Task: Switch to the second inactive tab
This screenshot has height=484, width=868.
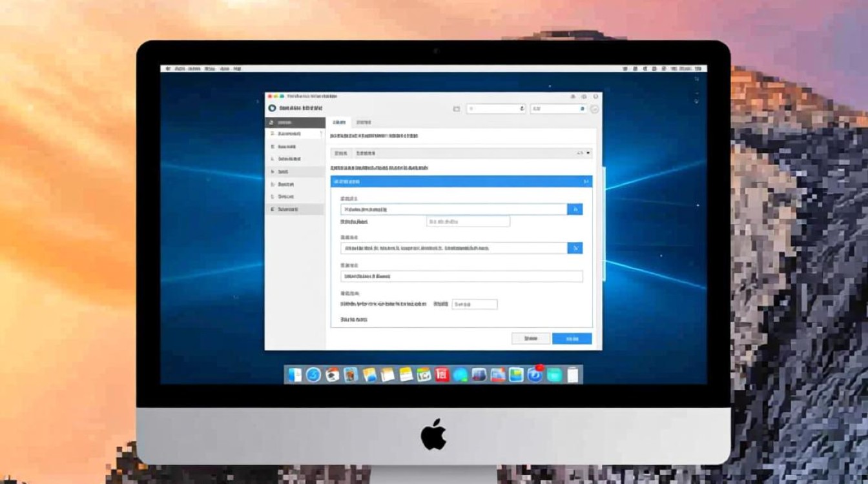Action: pos(364,122)
